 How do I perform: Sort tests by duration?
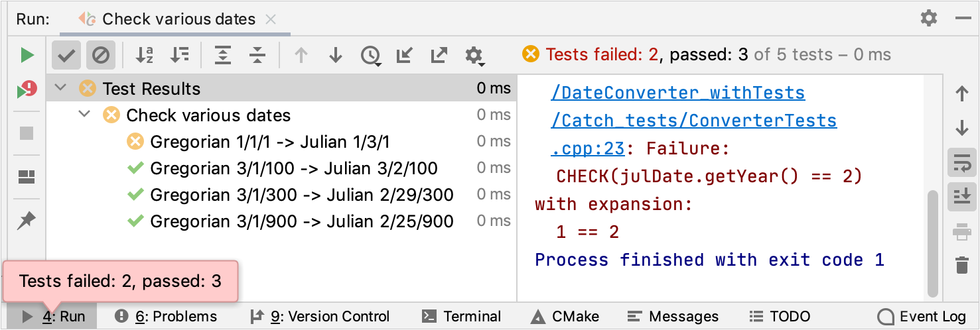[179, 56]
